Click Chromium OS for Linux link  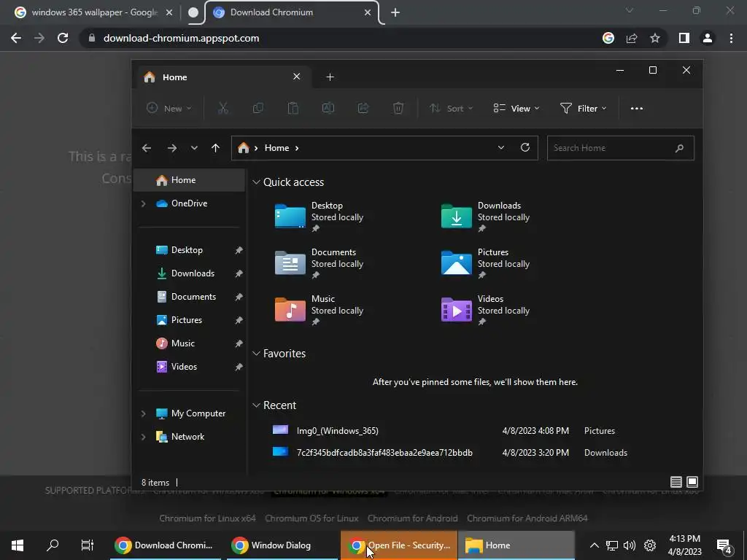tap(311, 518)
